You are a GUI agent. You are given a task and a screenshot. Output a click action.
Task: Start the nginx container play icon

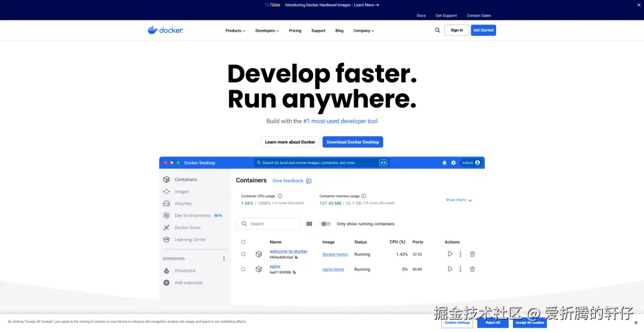click(x=450, y=269)
